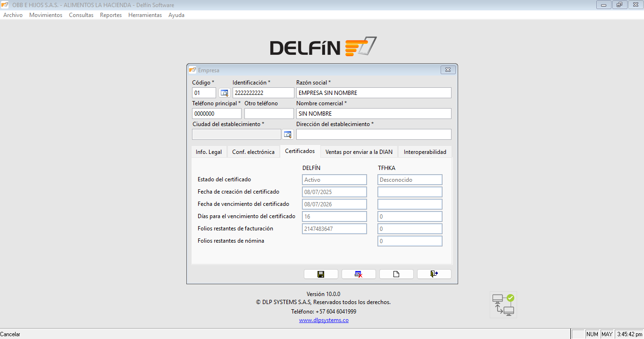Click the status bar clock 3:45:42 pm
Image resolution: width=644 pixels, height=339 pixels.
click(x=629, y=334)
